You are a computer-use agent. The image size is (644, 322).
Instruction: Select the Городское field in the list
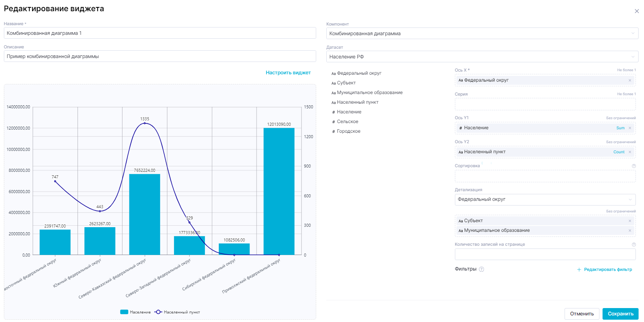[348, 131]
